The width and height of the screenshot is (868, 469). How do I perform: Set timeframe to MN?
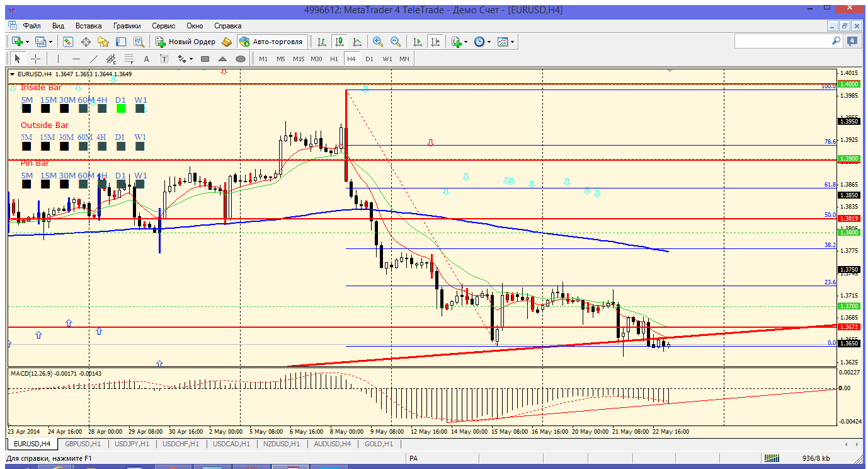(404, 59)
